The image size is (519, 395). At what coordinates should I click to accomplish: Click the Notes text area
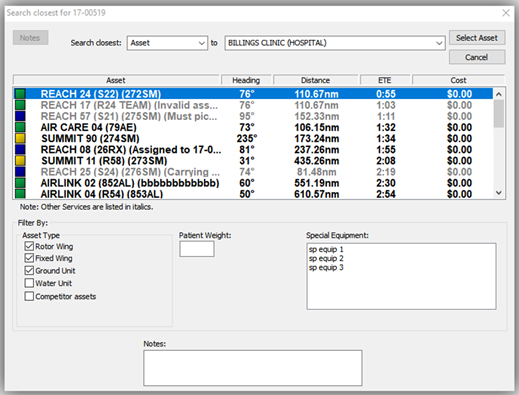click(x=253, y=368)
